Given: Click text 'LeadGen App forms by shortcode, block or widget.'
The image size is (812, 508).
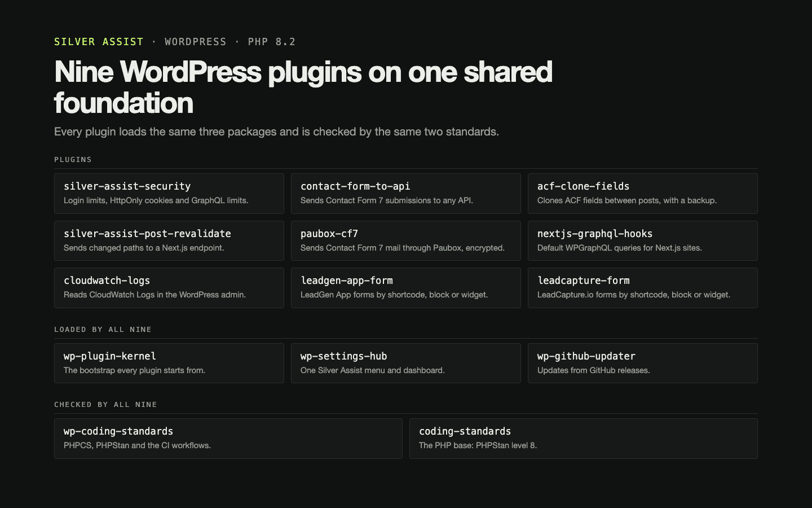Looking at the screenshot, I should [x=394, y=295].
